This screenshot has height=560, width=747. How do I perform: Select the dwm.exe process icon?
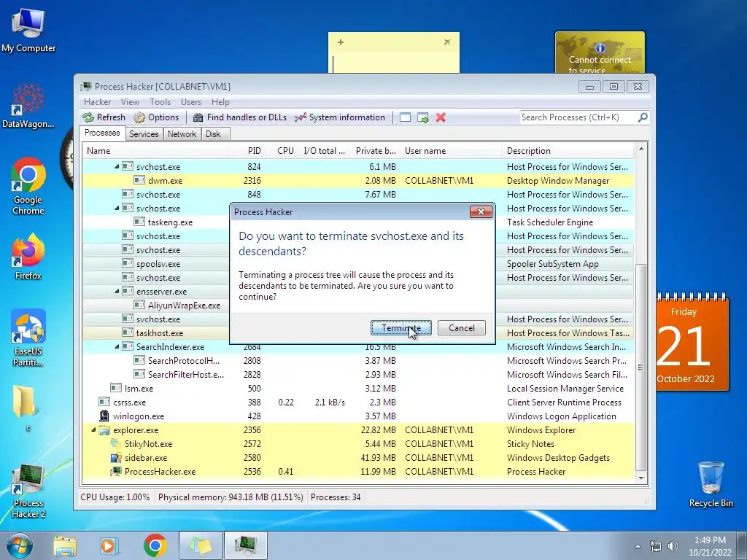139,181
